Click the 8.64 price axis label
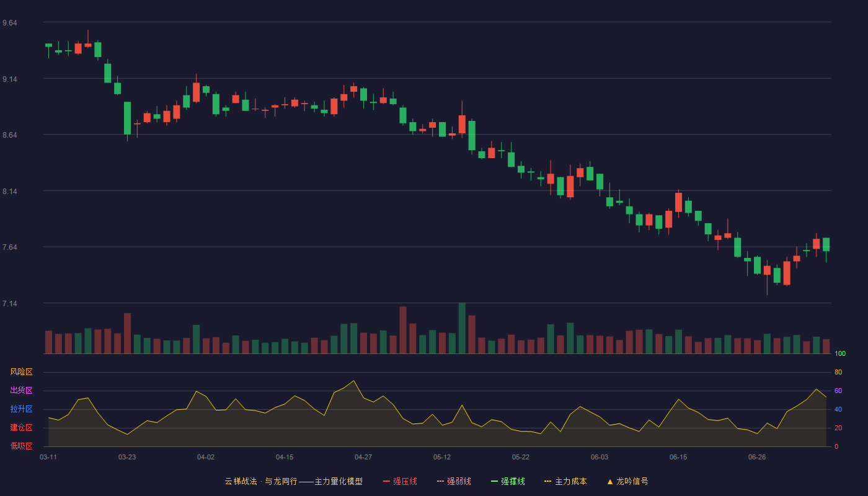 10,135
